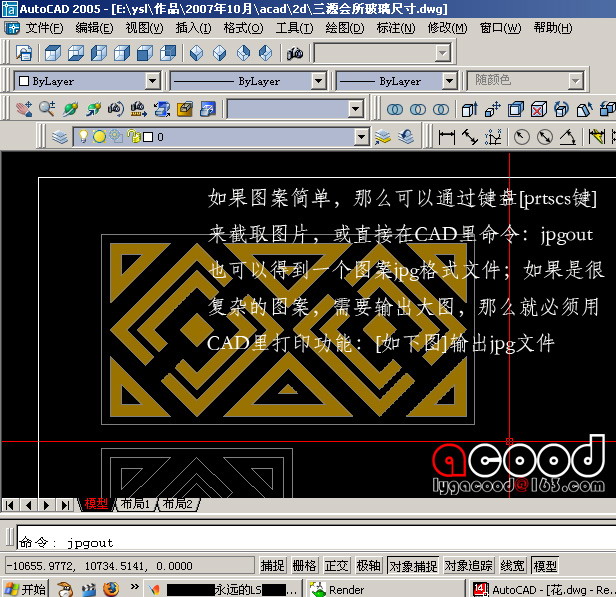Toggle layer 0 freeze sun icon

pyautogui.click(x=99, y=137)
